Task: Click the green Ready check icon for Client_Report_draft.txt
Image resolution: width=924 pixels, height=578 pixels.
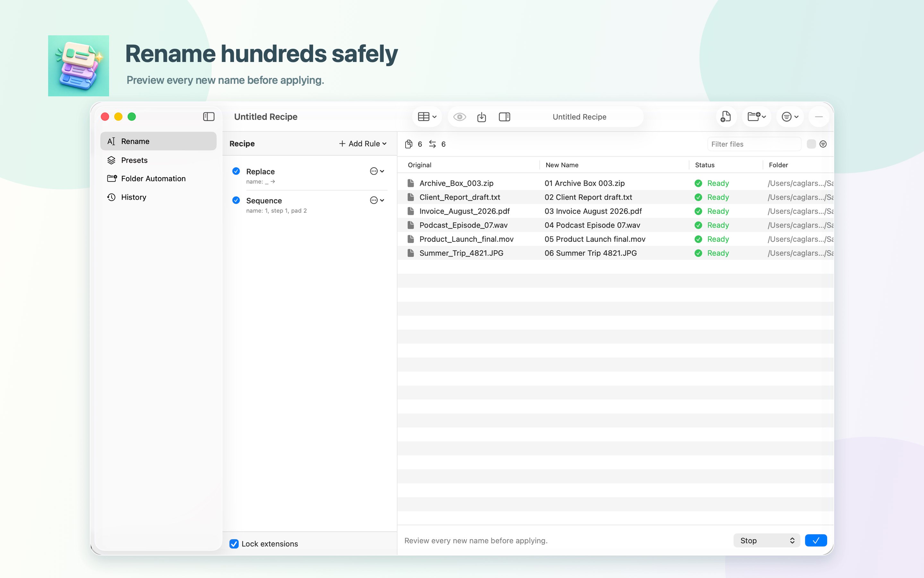Action: click(698, 197)
